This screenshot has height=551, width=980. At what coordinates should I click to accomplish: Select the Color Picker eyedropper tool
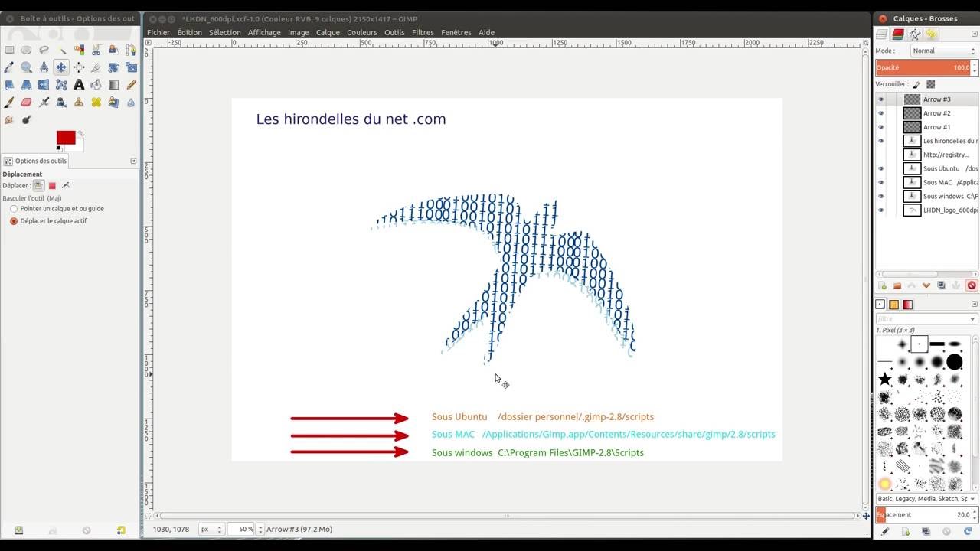pyautogui.click(x=9, y=67)
